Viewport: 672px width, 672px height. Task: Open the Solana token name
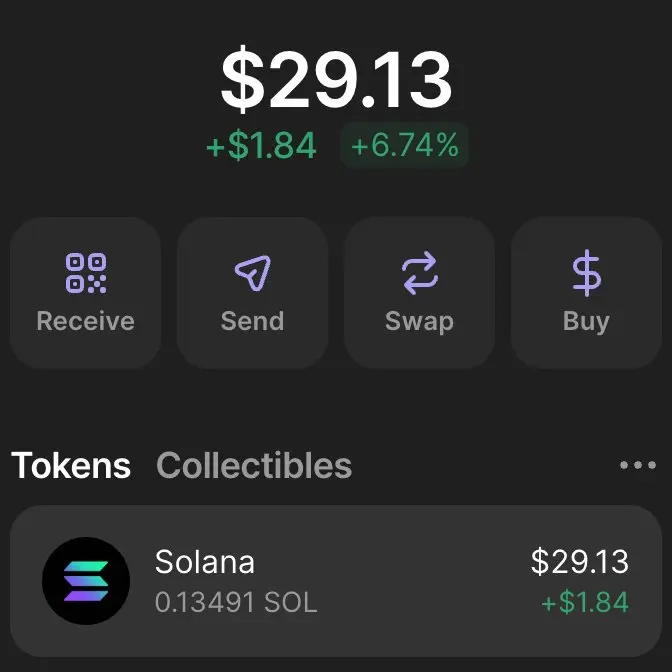[205, 561]
